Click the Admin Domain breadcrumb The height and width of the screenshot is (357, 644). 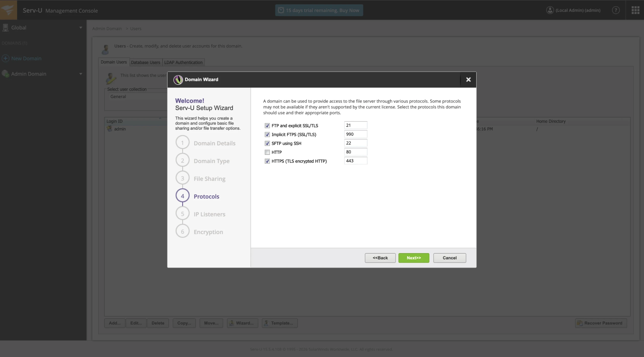(107, 29)
